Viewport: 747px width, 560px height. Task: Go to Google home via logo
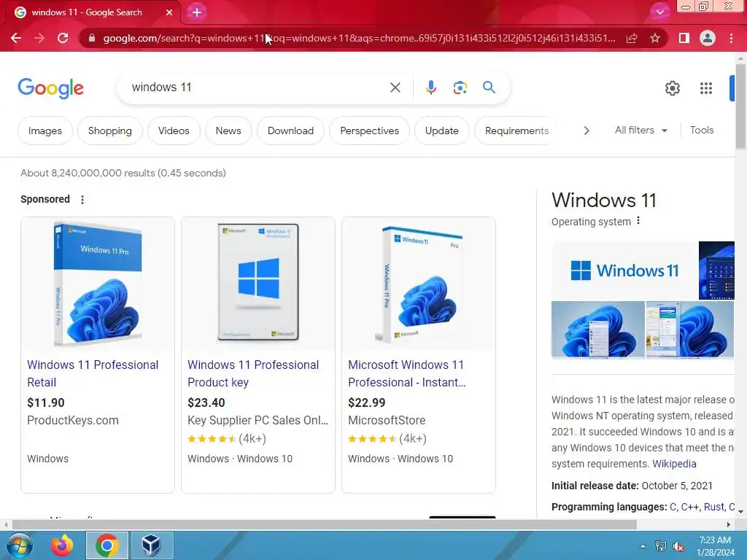51,87
